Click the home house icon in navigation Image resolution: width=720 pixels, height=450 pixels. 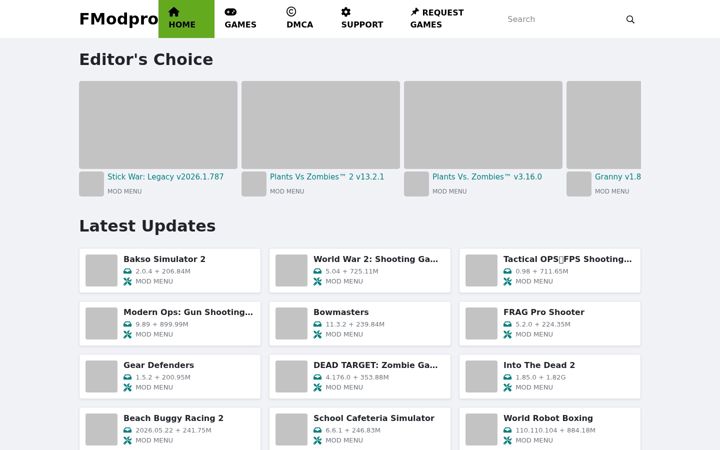(x=174, y=11)
